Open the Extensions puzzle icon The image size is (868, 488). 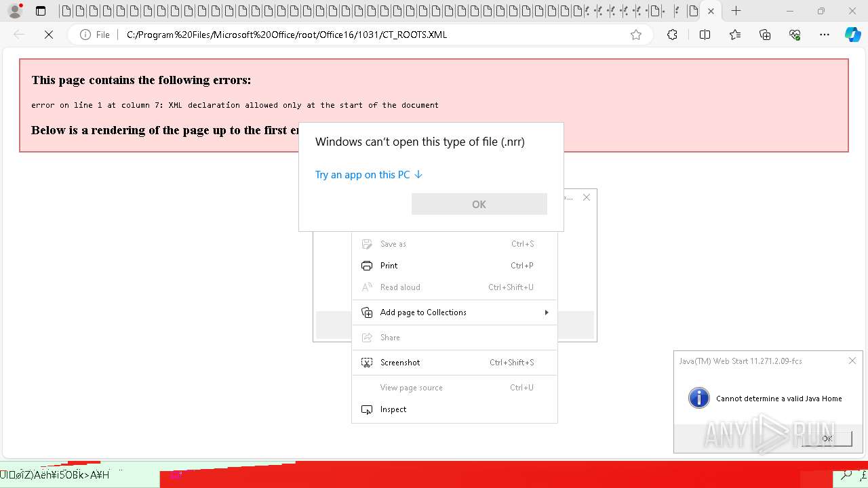click(672, 35)
